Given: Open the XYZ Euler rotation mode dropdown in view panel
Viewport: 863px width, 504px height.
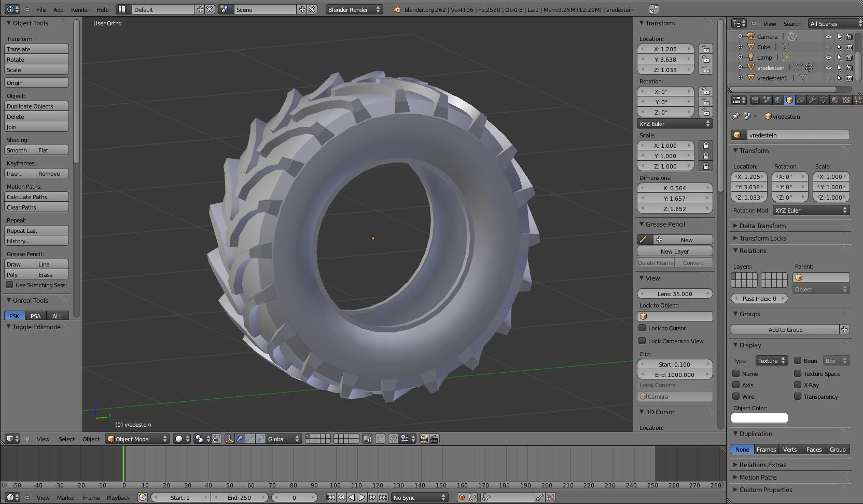Looking at the screenshot, I should click(x=675, y=124).
